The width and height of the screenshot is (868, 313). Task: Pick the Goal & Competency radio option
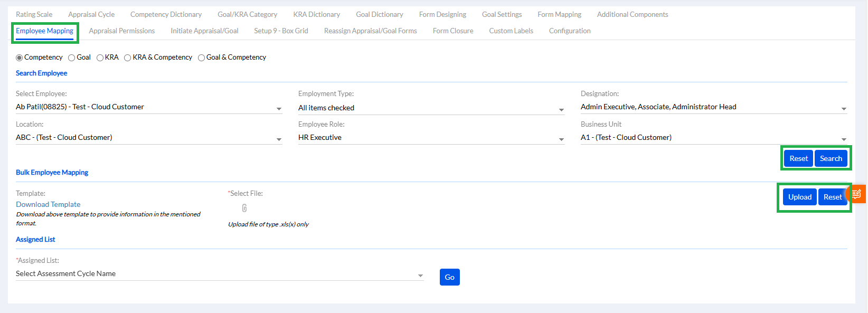[x=201, y=58]
